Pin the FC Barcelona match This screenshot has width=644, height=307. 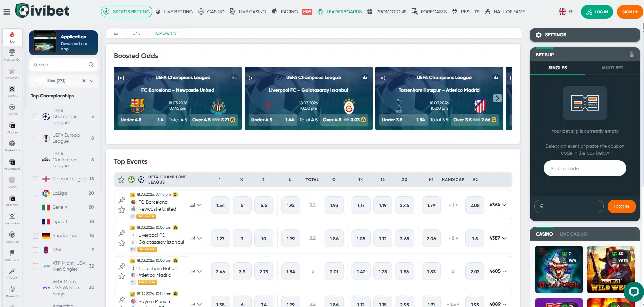[x=122, y=200]
